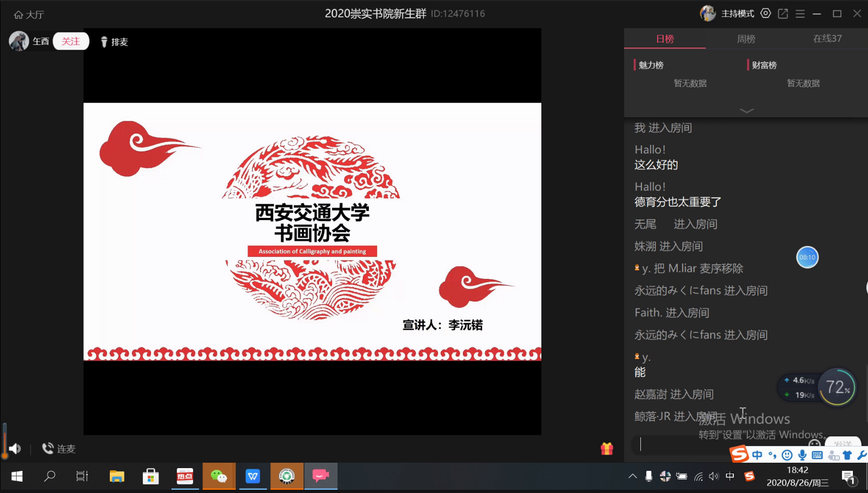Image resolution: width=868 pixels, height=493 pixels.
Task: Select 财富榜 wealth ranking heading
Action: coord(764,65)
